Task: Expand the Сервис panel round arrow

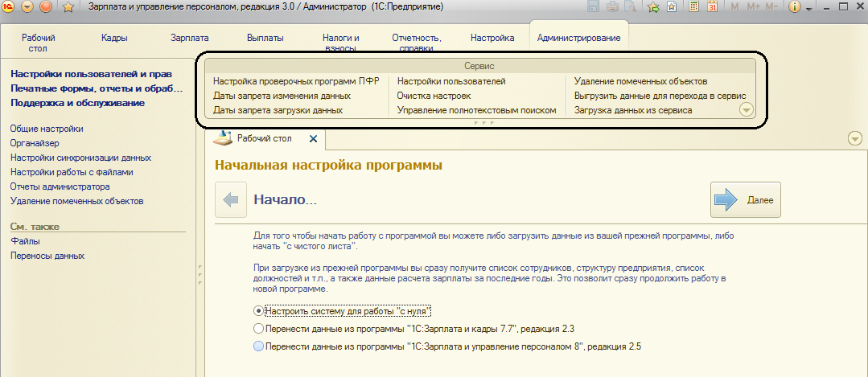Action: pyautogui.click(x=747, y=110)
